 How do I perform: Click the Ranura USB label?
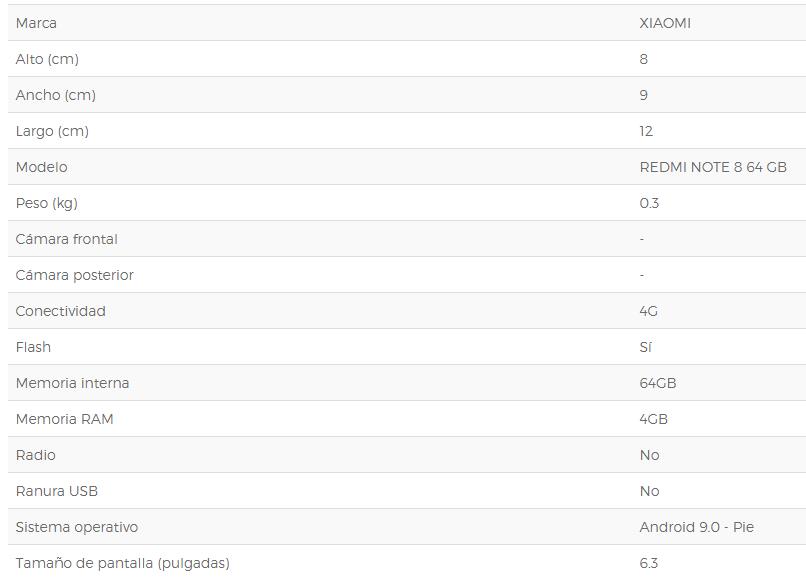coord(57,491)
